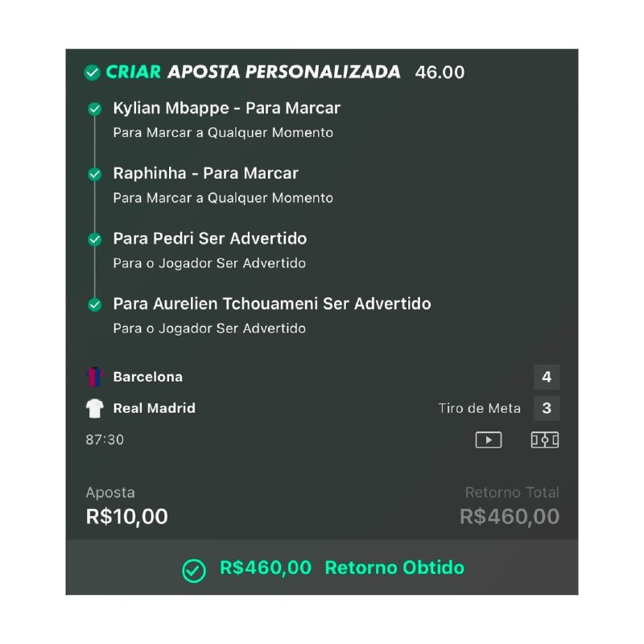Viewport: 644px width, 644px height.
Task: Click the checkmark next to Kylian Mbappe selection
Action: [95, 109]
